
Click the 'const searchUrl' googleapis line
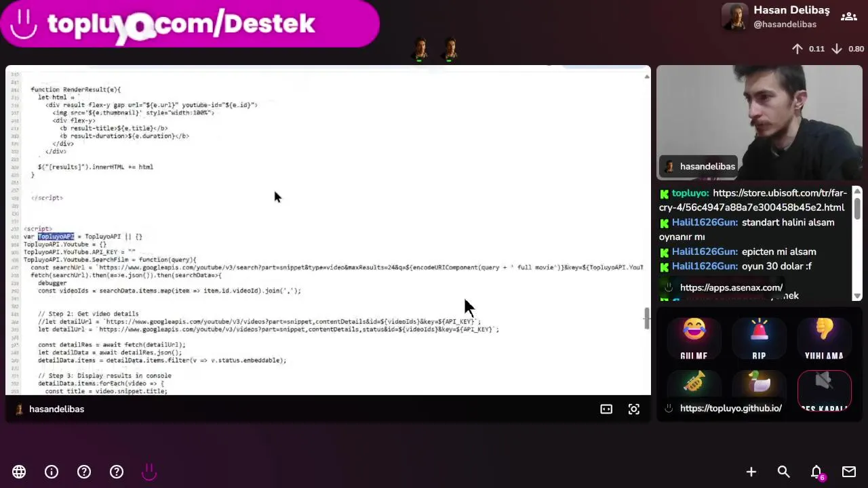click(337, 268)
